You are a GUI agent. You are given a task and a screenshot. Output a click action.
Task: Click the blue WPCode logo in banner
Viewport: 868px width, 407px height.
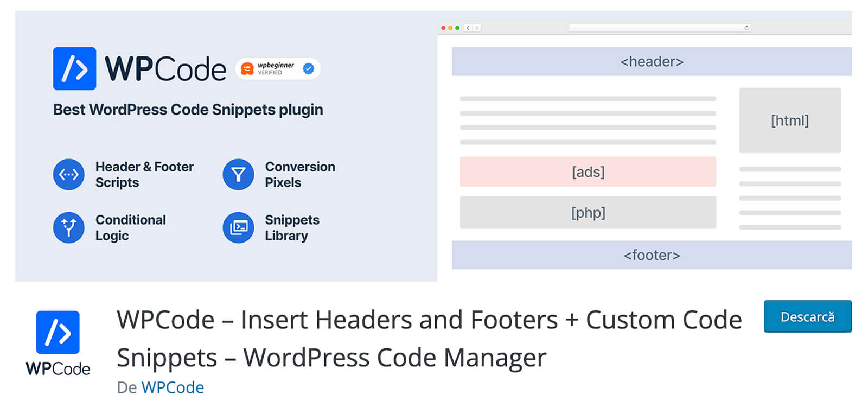click(74, 68)
